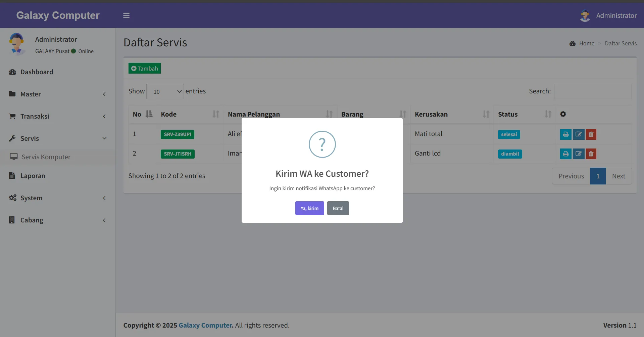Click the Galaxy Computer brand logo
The width and height of the screenshot is (644, 337).
(58, 15)
